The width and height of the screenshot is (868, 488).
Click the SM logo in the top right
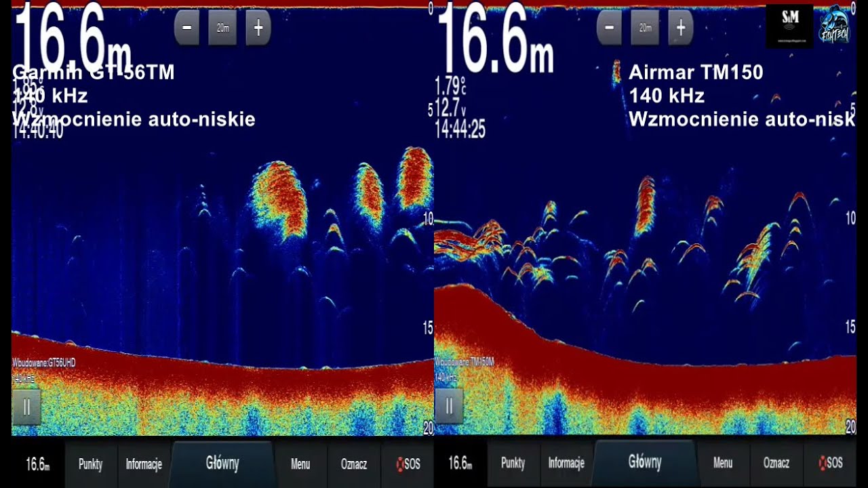click(x=789, y=26)
